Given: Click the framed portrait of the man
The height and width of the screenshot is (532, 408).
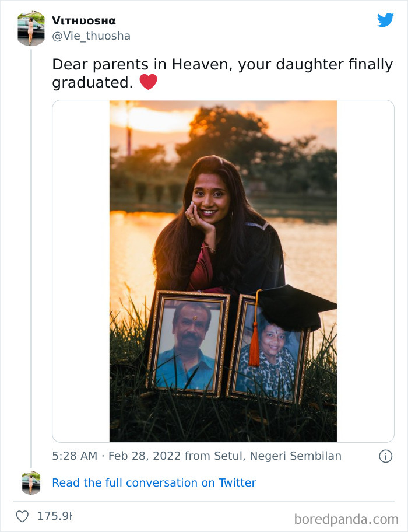Looking at the screenshot, I should (x=188, y=345).
